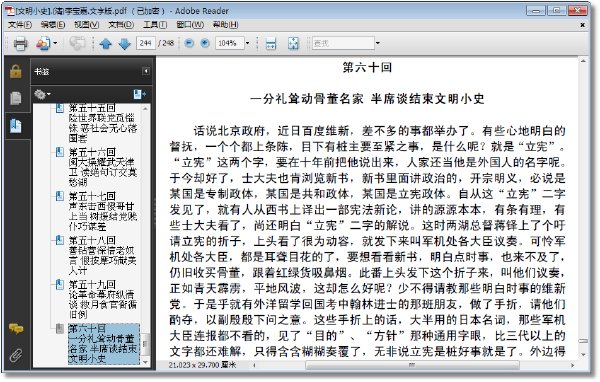Screen dimensions: 600x382
Task: Open the zoom percentage dropdown arrow
Action: (247, 43)
